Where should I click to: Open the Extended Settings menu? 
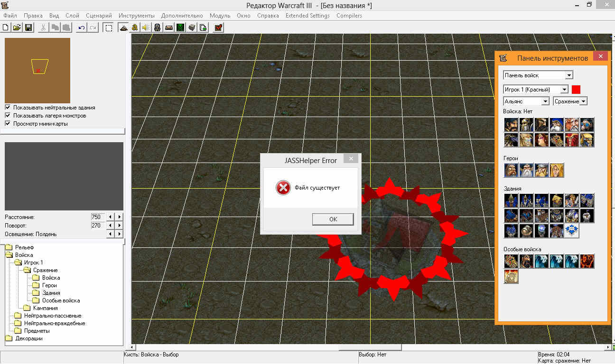click(307, 16)
